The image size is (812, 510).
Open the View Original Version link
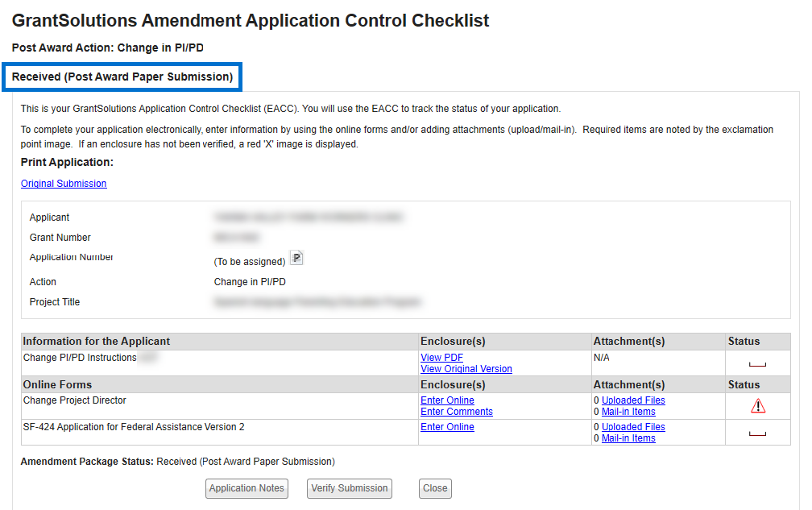(466, 369)
